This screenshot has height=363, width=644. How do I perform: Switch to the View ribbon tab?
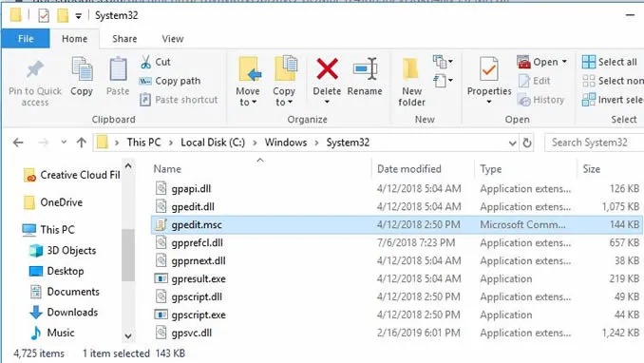click(x=173, y=39)
